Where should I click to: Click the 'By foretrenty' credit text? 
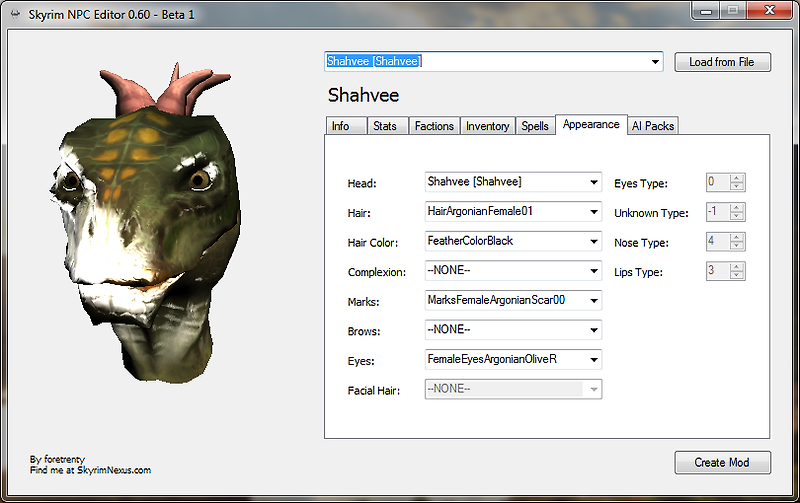[57, 459]
